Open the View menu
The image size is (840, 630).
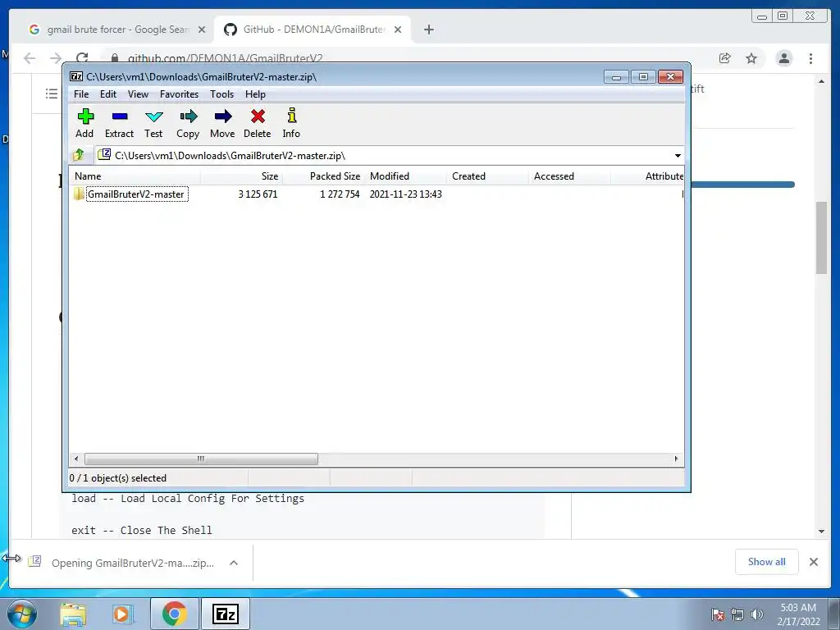coord(138,94)
